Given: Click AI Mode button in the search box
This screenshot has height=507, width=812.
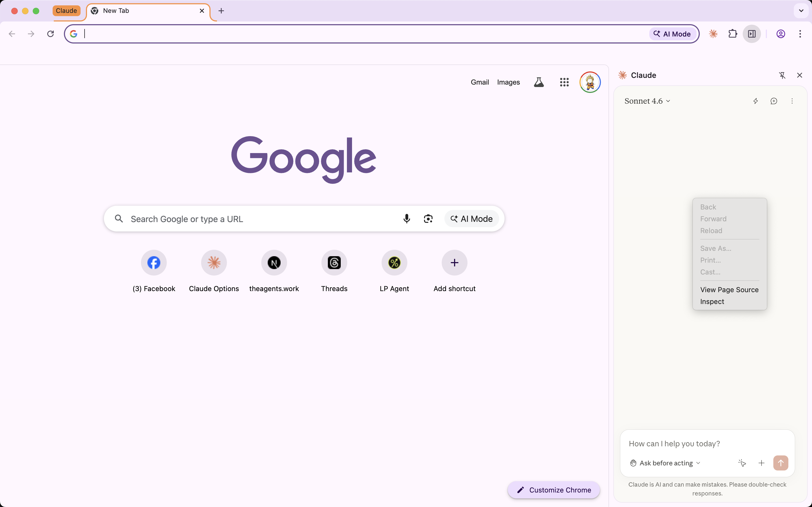Looking at the screenshot, I should point(471,219).
